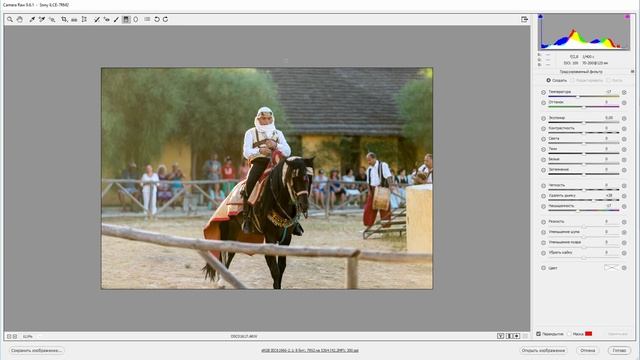Click the Экспонир value field
This screenshot has height=360, width=640.
[x=609, y=118]
